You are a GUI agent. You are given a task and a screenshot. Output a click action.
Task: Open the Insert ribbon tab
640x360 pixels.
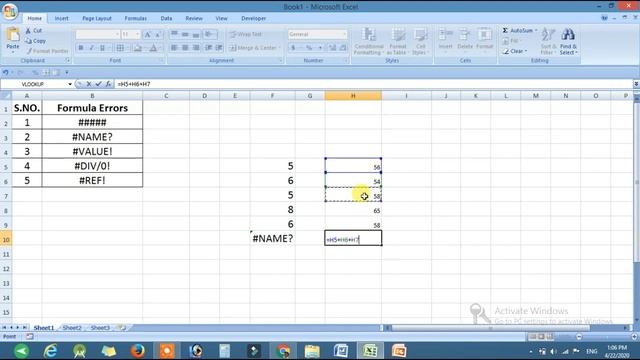point(61,18)
